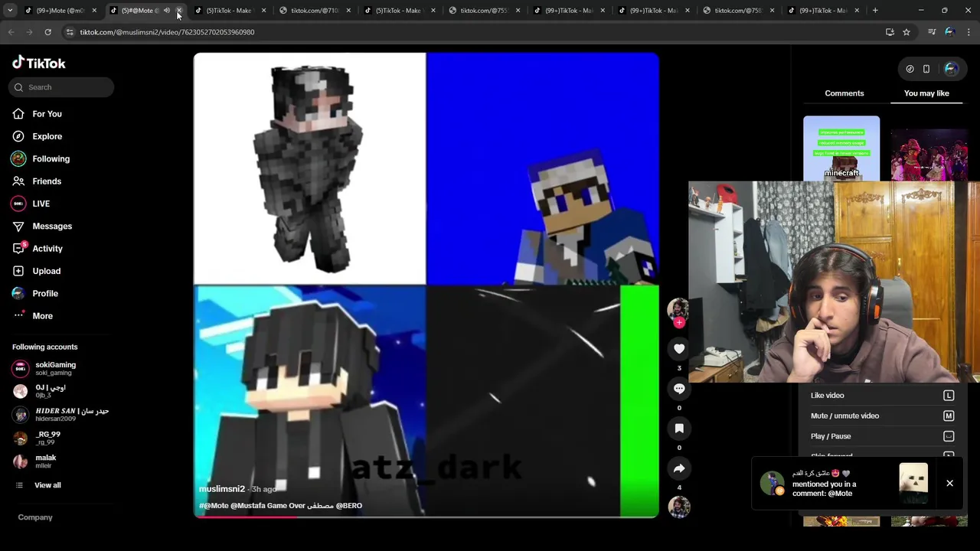Open the browser media controls icon
Screen dimensions: 980x551
pos(932,32)
